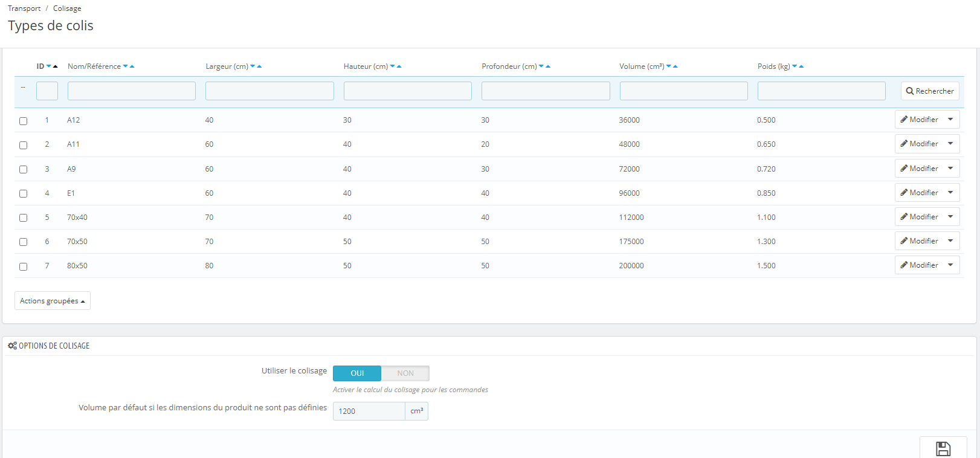The image size is (980, 458).
Task: Open Colisage breadcrumb link
Action: tap(67, 8)
